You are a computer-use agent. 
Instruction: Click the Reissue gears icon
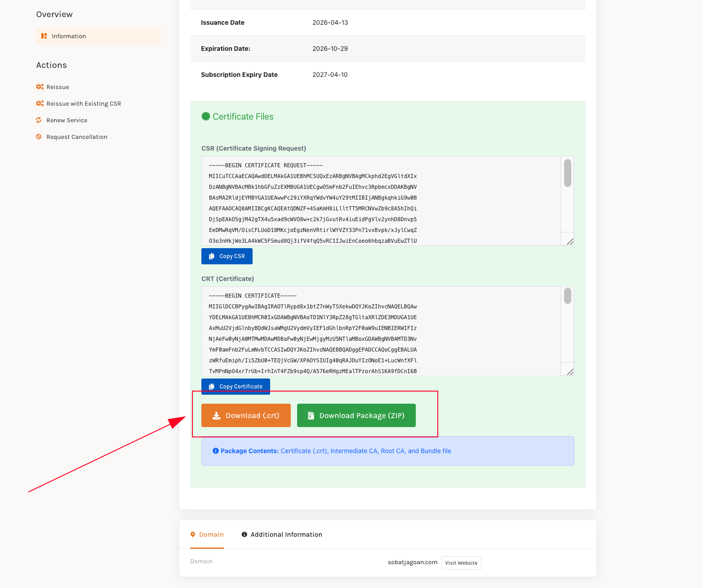point(40,87)
